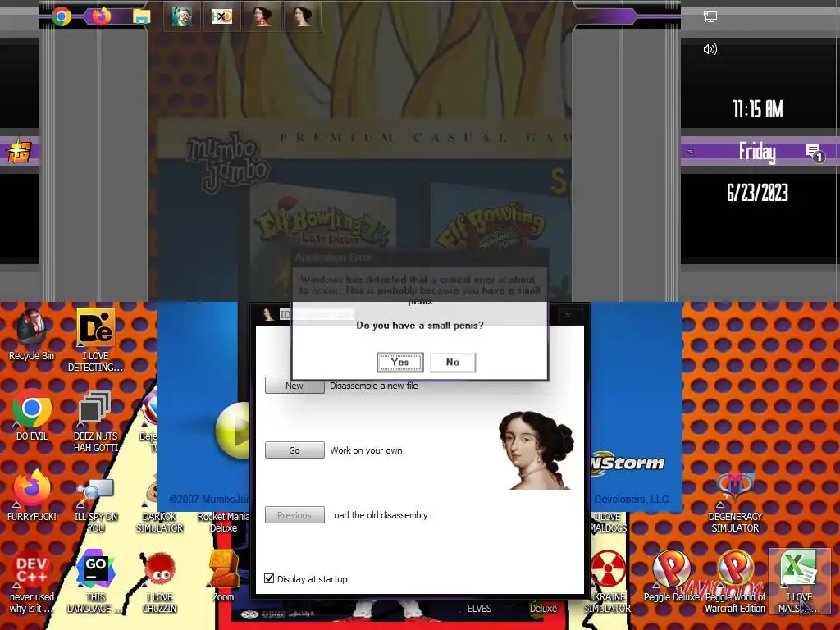Expand the tray arrow next to Friday
Image resolution: width=840 pixels, height=630 pixels.
(x=690, y=152)
